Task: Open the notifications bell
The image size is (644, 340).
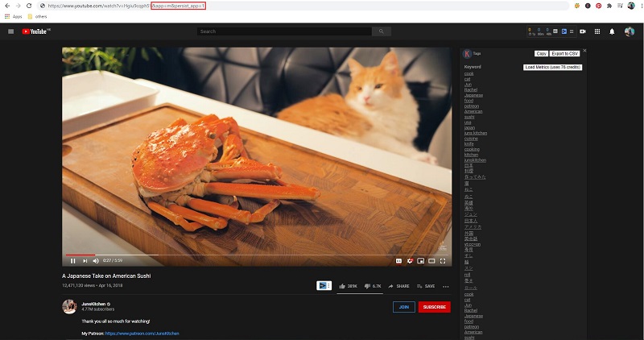Action: (x=612, y=31)
